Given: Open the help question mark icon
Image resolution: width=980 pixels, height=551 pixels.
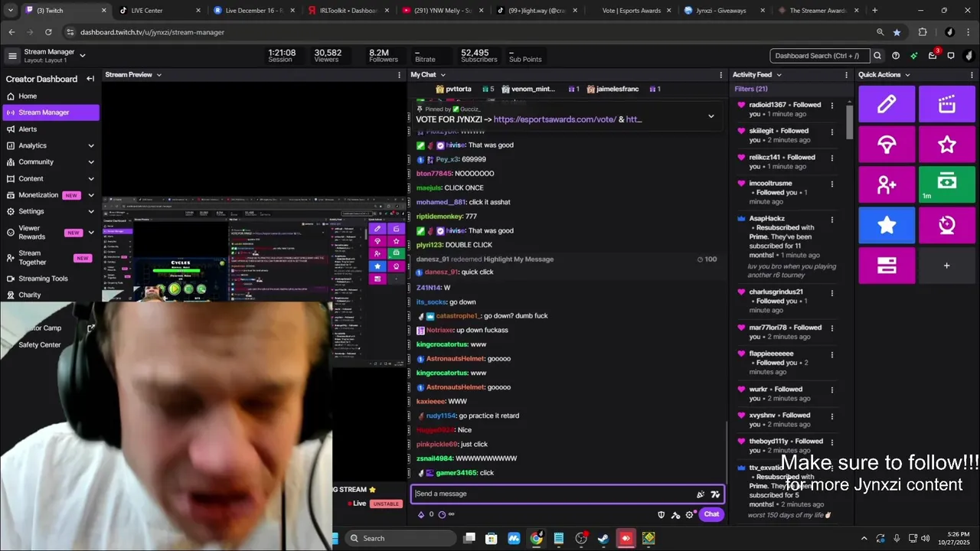Looking at the screenshot, I should coord(896,56).
